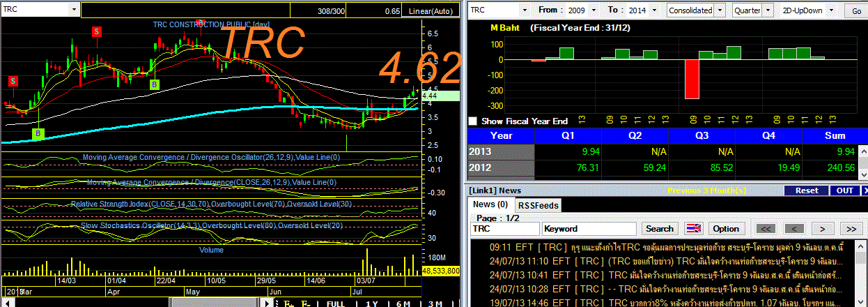868x307 pixels.
Task: Click the red S sell marker near 14/03
Action: point(96,31)
